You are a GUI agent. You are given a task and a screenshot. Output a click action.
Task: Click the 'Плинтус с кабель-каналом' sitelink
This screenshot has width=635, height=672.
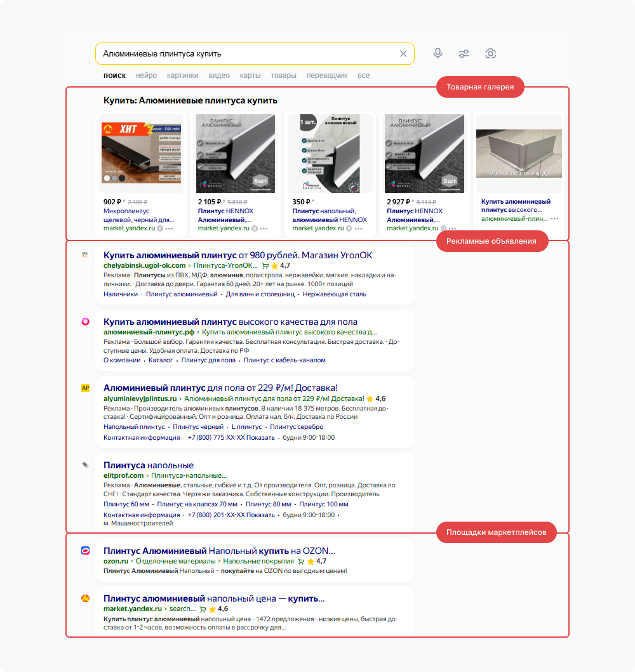point(284,360)
